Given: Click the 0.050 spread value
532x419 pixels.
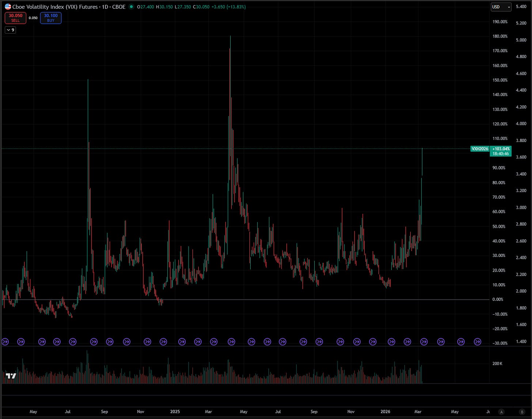Looking at the screenshot, I should click(33, 18).
